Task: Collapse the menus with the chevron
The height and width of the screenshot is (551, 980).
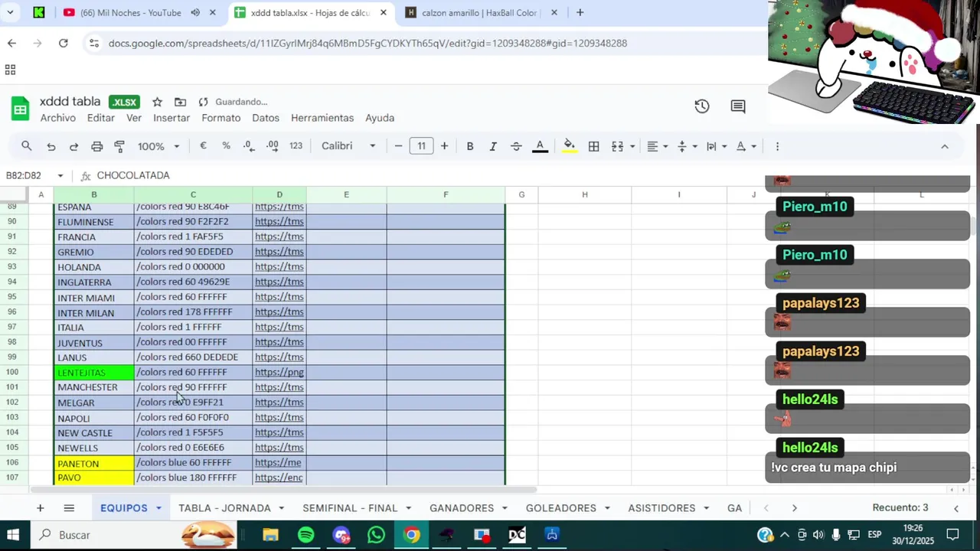Action: click(x=944, y=146)
